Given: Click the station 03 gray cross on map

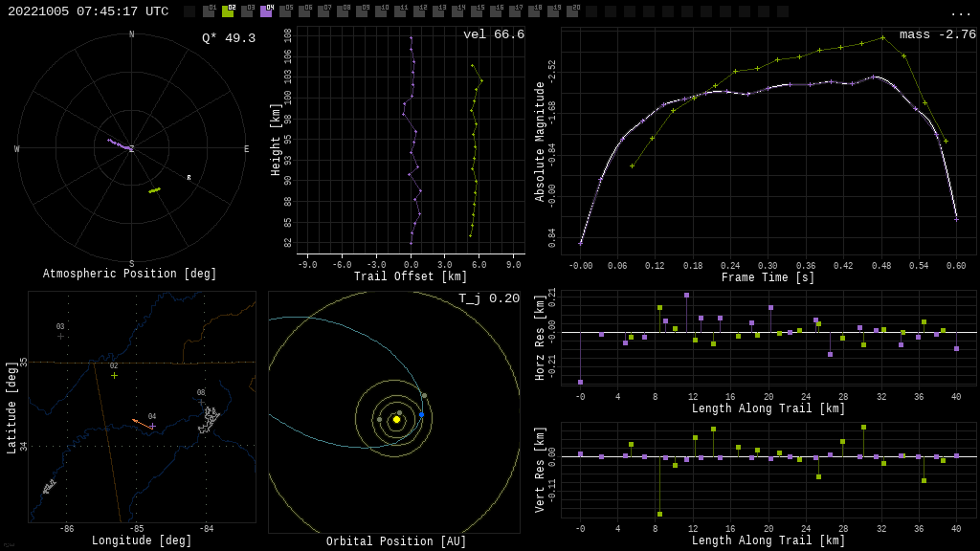Looking at the screenshot, I should (x=60, y=336).
